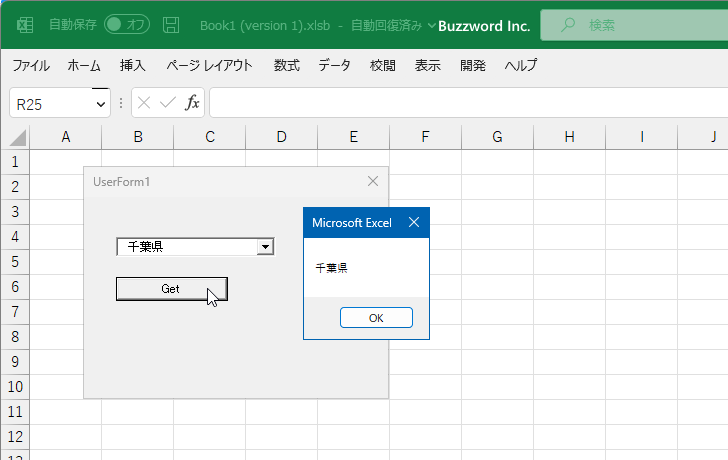Close the UserForm1 window
This screenshot has height=460, width=728.
coord(373,181)
